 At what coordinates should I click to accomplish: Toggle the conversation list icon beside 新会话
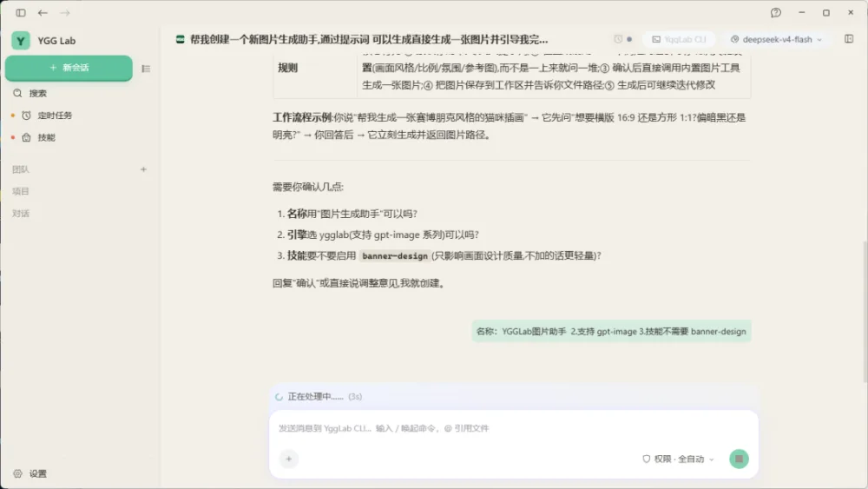pyautogui.click(x=146, y=69)
